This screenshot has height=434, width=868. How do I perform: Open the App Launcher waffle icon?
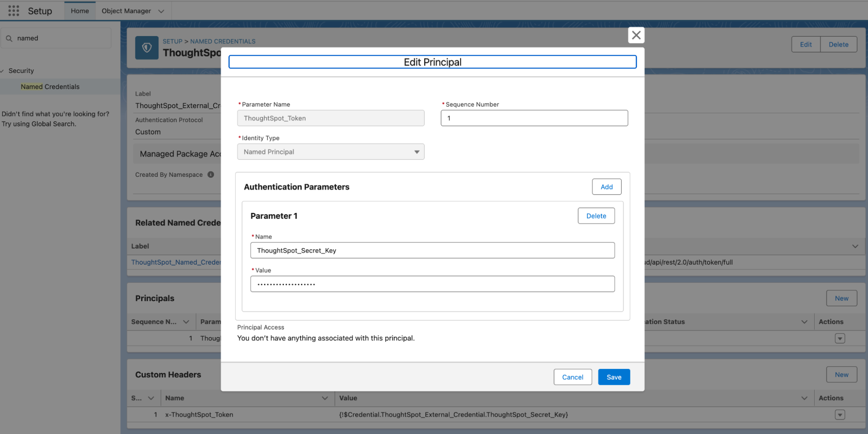click(13, 10)
